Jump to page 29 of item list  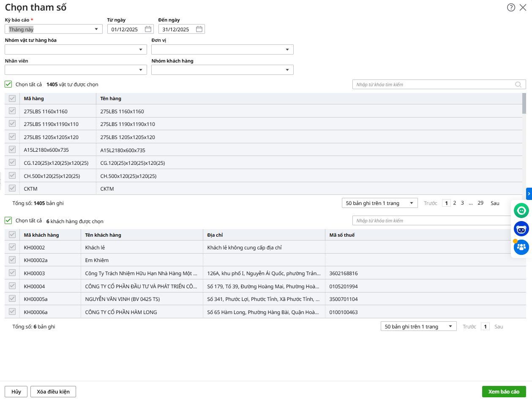coord(480,203)
